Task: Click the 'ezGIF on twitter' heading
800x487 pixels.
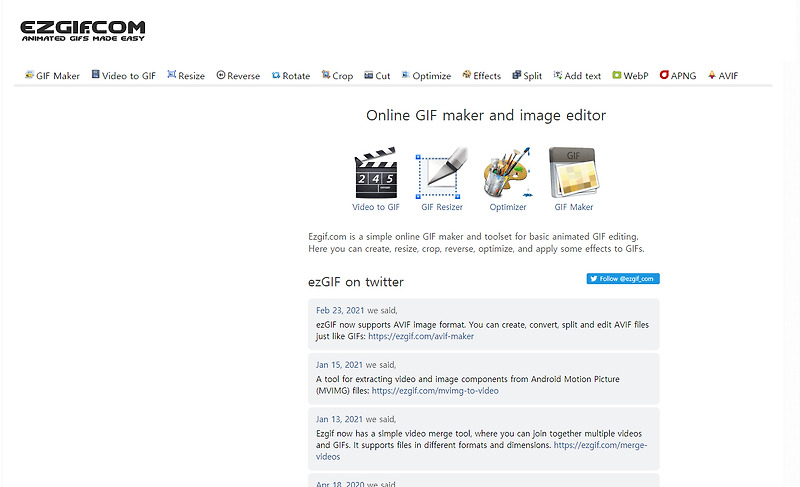Action: tap(356, 282)
